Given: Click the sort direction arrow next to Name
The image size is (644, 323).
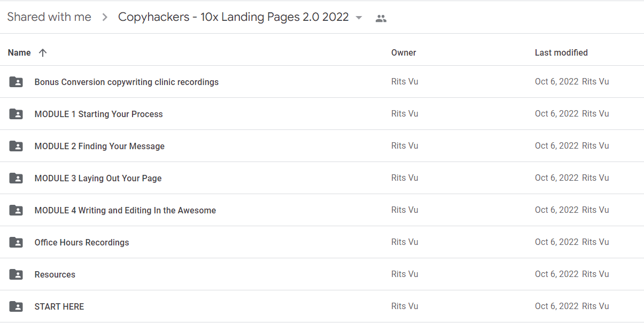Looking at the screenshot, I should pos(43,52).
